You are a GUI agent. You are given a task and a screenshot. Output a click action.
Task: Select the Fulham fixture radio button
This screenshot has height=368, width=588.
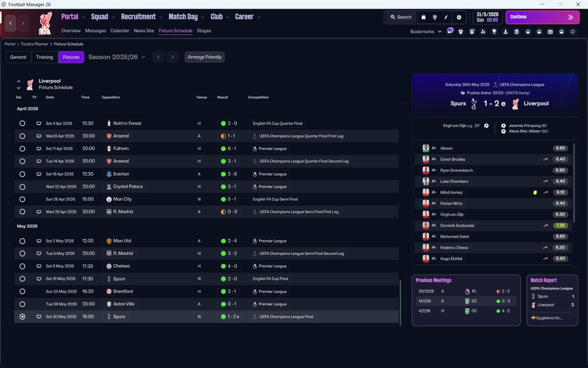click(x=22, y=149)
